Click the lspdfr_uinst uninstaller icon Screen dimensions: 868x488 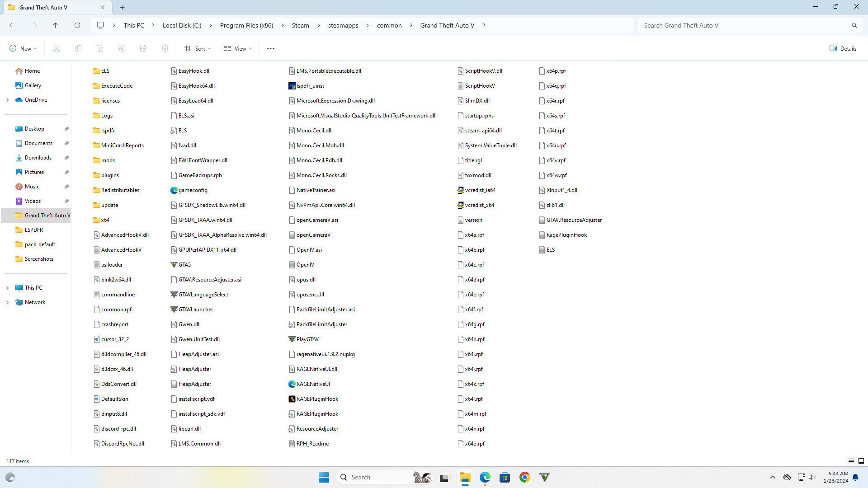point(292,86)
